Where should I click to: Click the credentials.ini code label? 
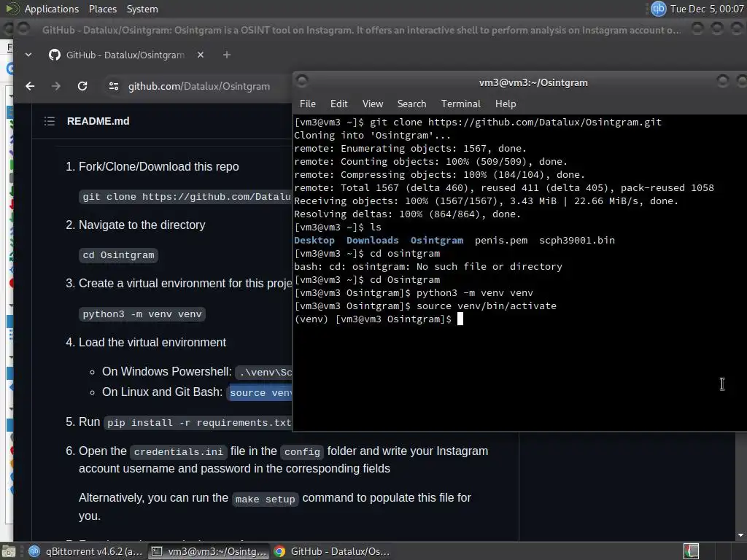click(x=178, y=452)
